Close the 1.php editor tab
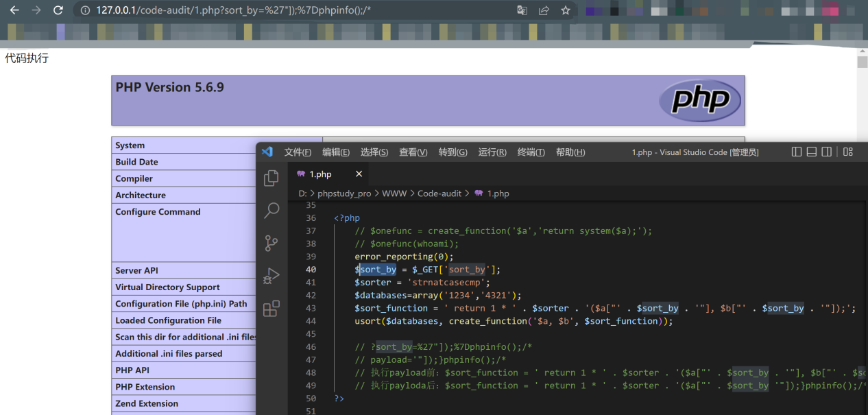Screen dimensions: 868x415 pos(359,174)
